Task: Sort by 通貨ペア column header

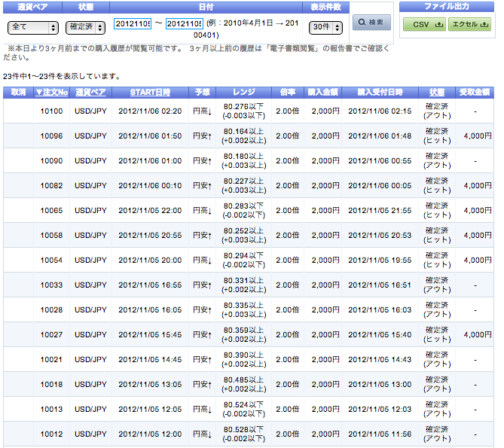Action: 90,93
